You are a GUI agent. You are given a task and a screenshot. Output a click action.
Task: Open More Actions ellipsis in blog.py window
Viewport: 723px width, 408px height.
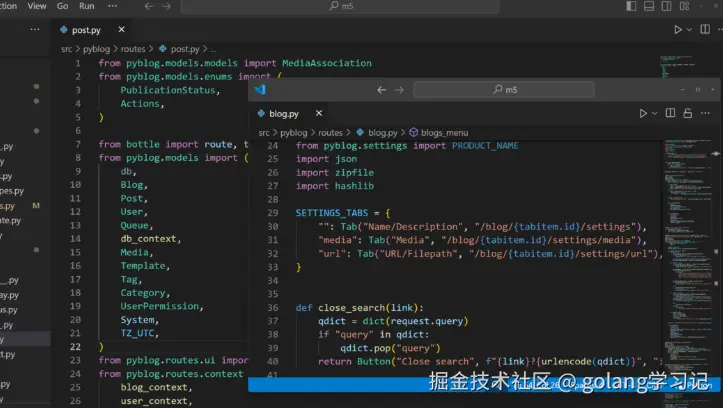pyautogui.click(x=705, y=113)
